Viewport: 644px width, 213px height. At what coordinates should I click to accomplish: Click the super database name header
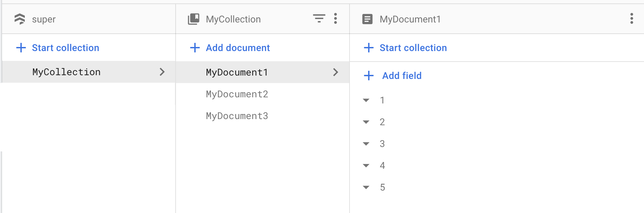pos(44,19)
